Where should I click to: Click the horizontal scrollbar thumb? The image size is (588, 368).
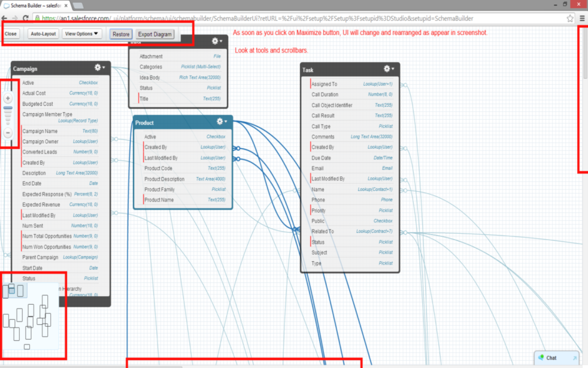[x=92, y=367]
